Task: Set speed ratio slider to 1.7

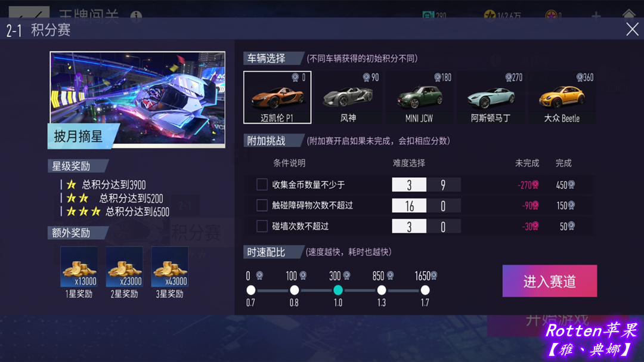Action: [x=425, y=290]
